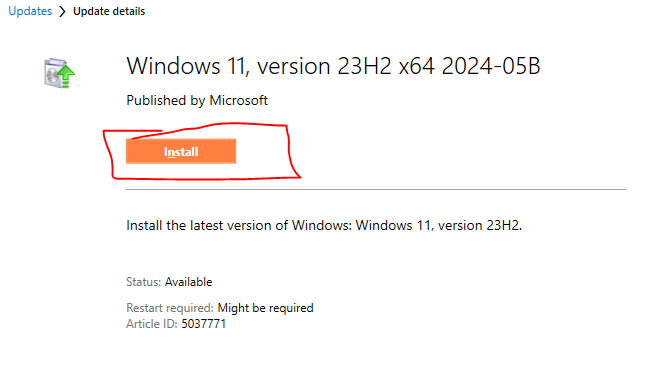
Task: Click the Restart required label
Action: (170, 308)
